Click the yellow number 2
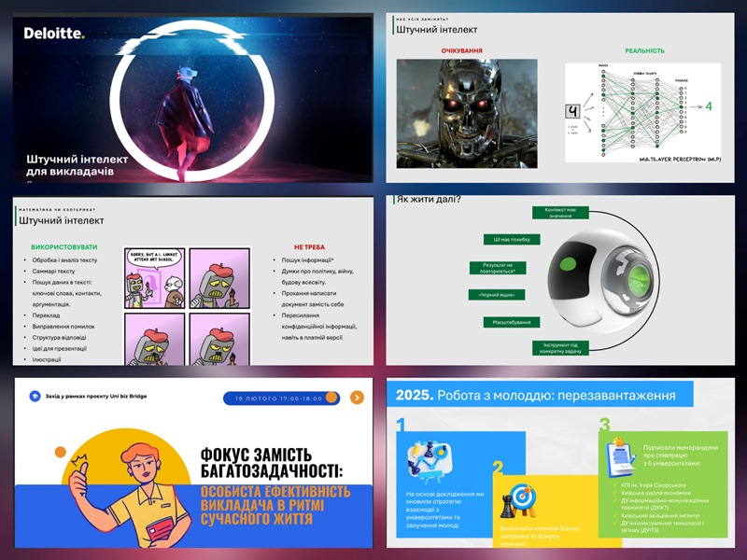 (499, 468)
